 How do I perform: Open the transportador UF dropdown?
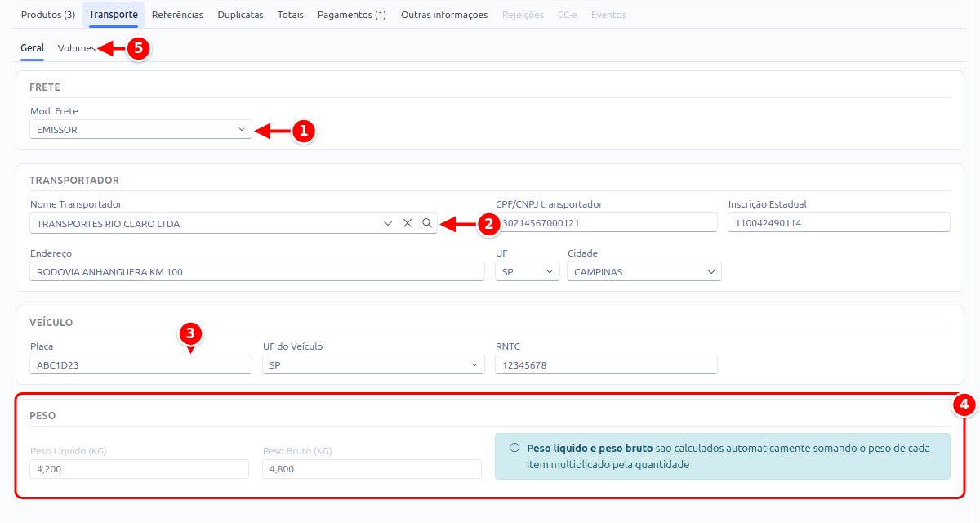[x=528, y=271]
